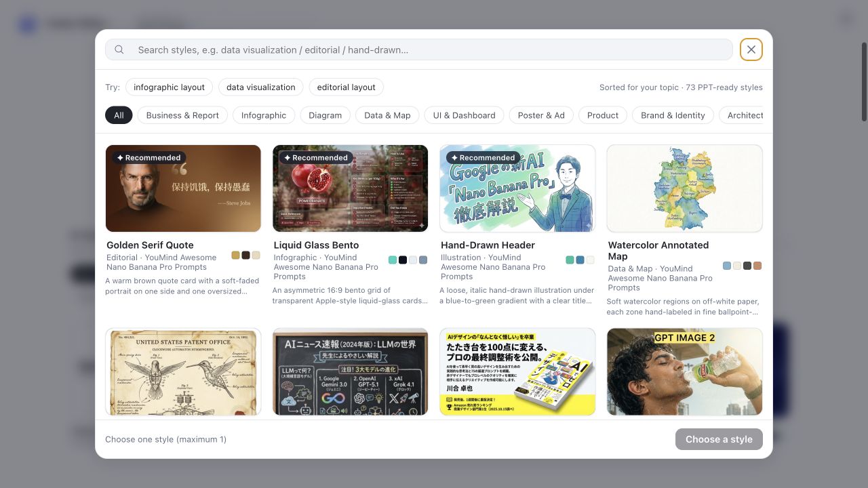This screenshot has width=868, height=488.
Task: Click Liquid Glass Bento description text
Action: 350,296
